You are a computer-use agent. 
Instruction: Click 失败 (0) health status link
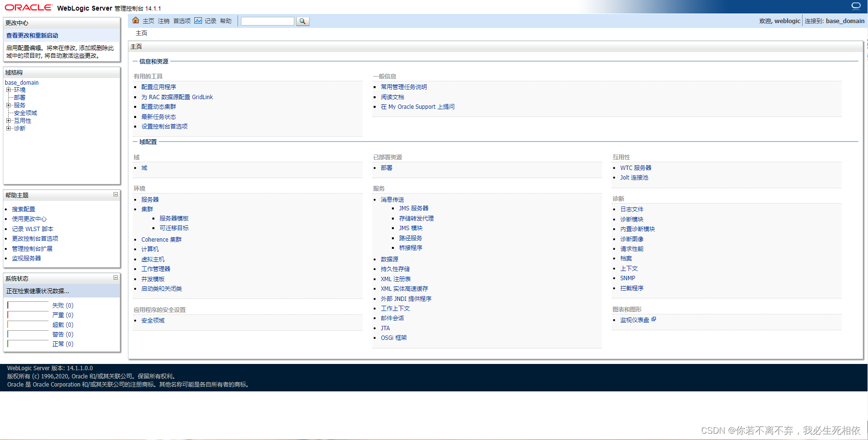tap(63, 306)
